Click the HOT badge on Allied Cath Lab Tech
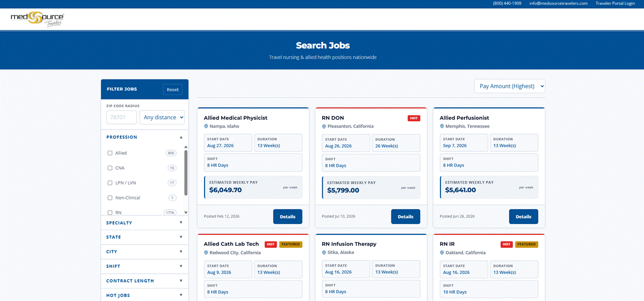Image resolution: width=644 pixels, height=301 pixels. [271, 244]
